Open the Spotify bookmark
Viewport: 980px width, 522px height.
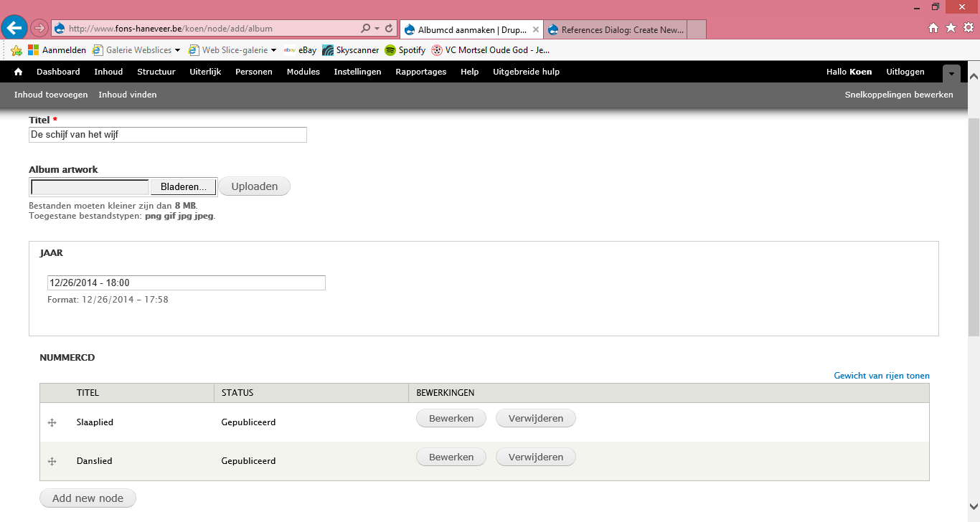click(x=405, y=50)
